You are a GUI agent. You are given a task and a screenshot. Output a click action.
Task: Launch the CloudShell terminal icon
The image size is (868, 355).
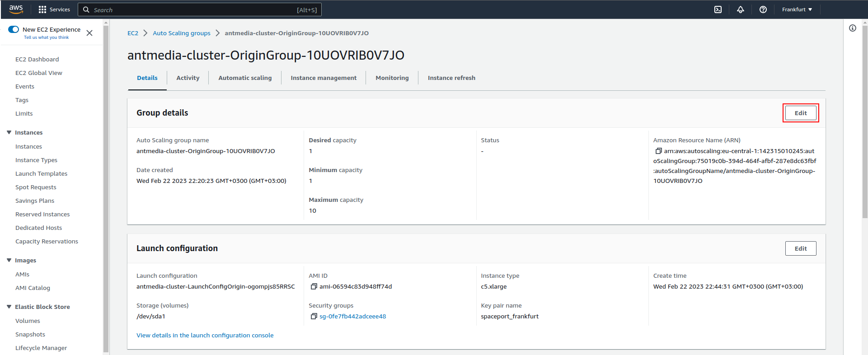(718, 9)
